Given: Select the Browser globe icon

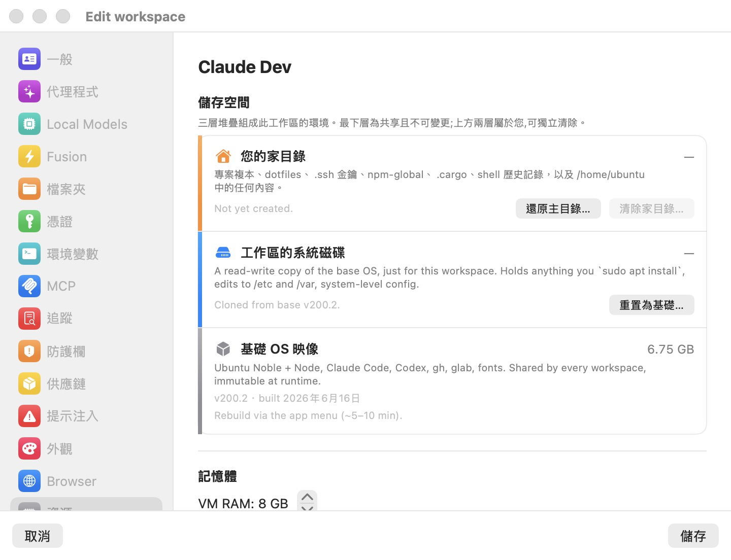Looking at the screenshot, I should tap(29, 481).
